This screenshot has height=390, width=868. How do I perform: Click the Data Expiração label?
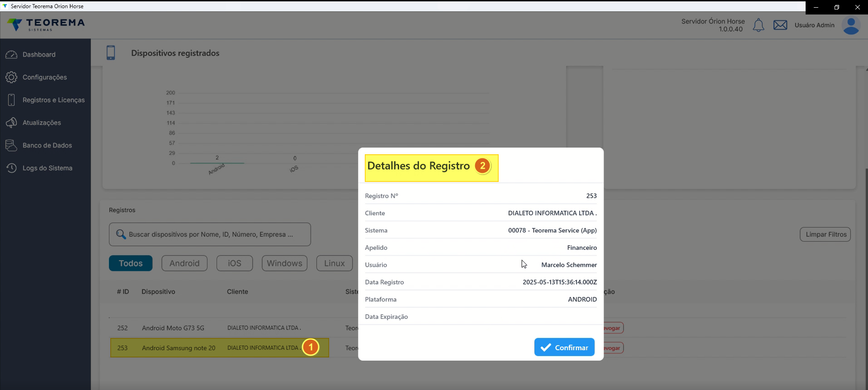tap(387, 317)
